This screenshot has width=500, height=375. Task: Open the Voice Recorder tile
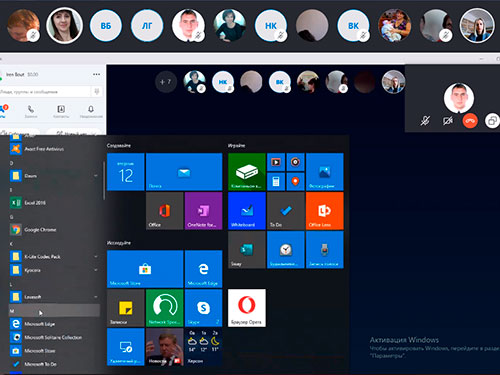(325, 250)
